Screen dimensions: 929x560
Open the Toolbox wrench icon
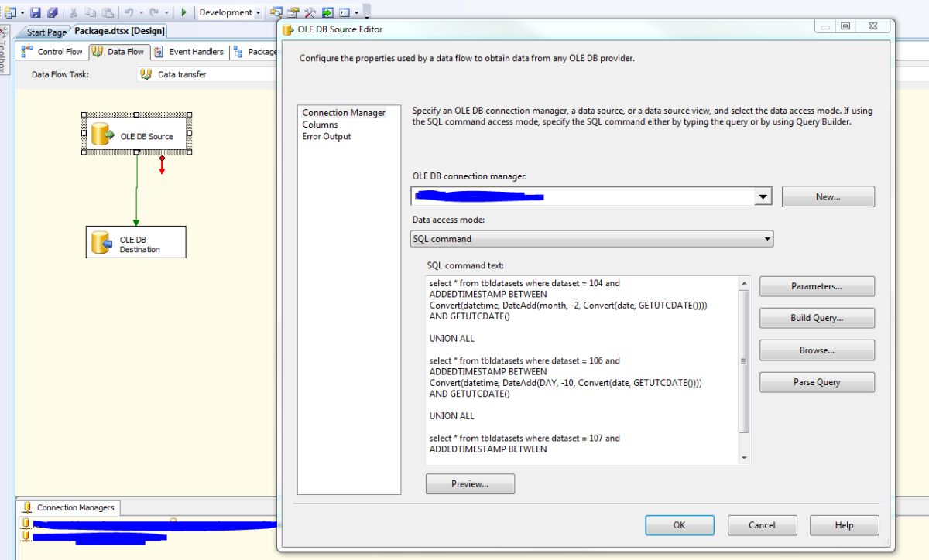click(x=310, y=12)
